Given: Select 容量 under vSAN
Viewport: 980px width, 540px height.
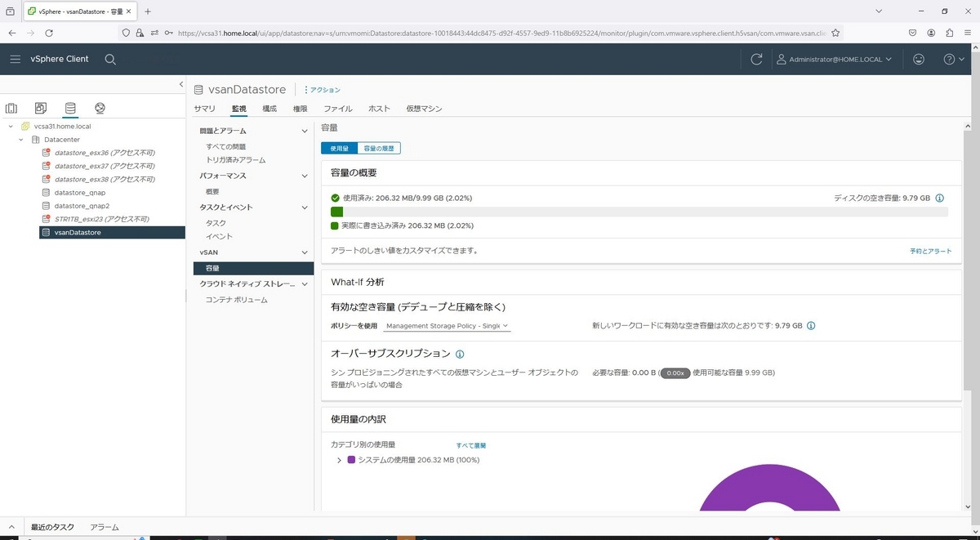Looking at the screenshot, I should [254, 268].
